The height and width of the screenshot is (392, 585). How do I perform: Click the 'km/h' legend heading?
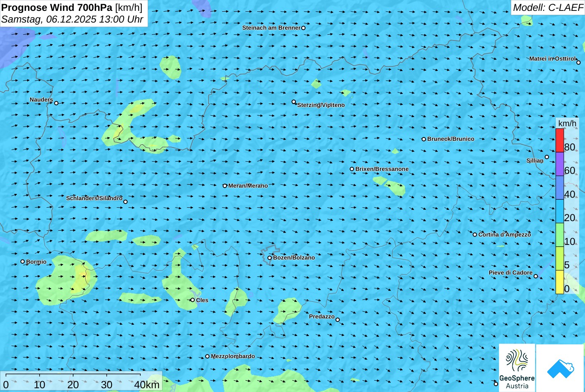567,123
